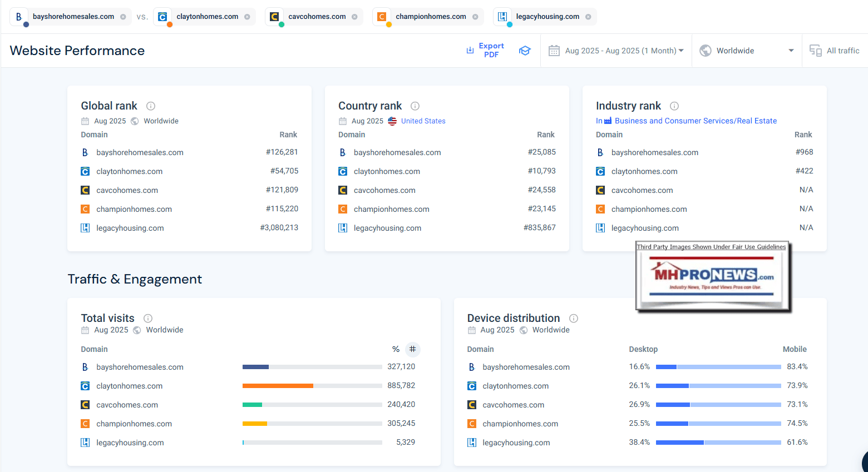Click the graduation cap learning icon
The height and width of the screenshot is (472, 868).
(x=525, y=51)
